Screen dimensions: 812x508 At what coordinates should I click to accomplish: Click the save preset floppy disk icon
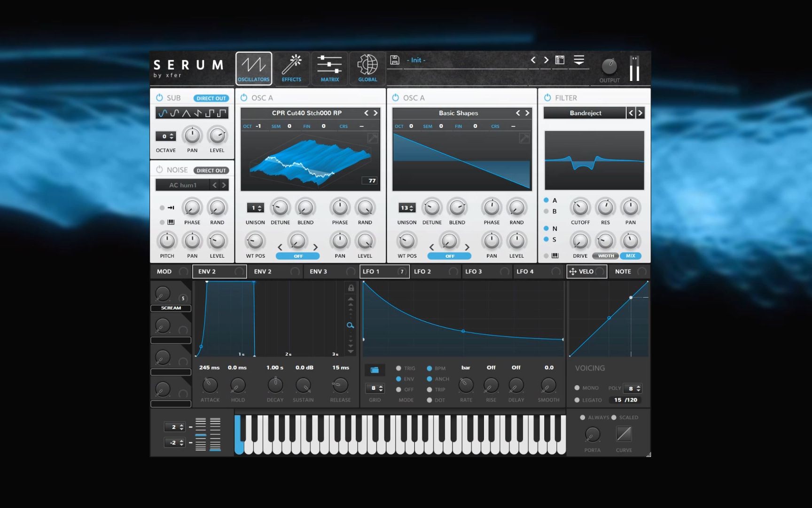pyautogui.click(x=395, y=60)
